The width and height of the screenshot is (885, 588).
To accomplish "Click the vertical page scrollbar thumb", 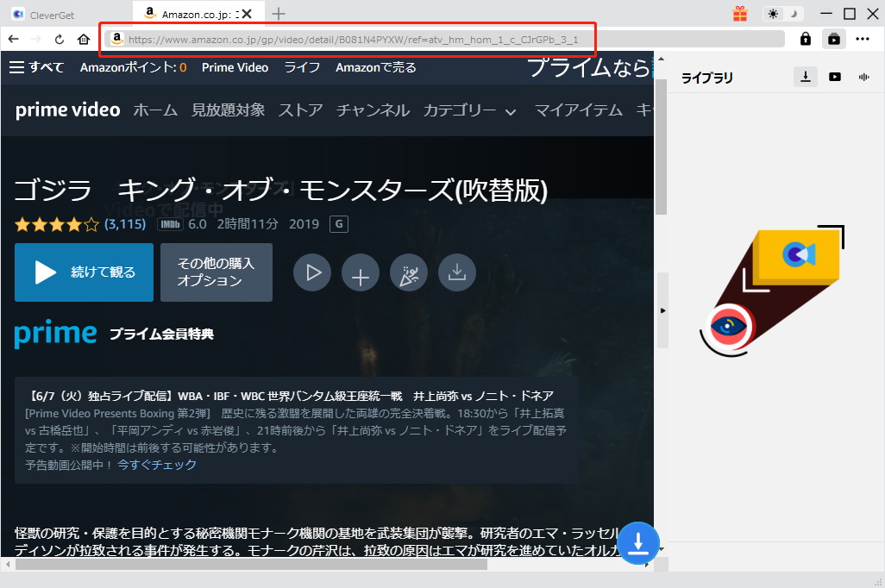I will [x=661, y=147].
